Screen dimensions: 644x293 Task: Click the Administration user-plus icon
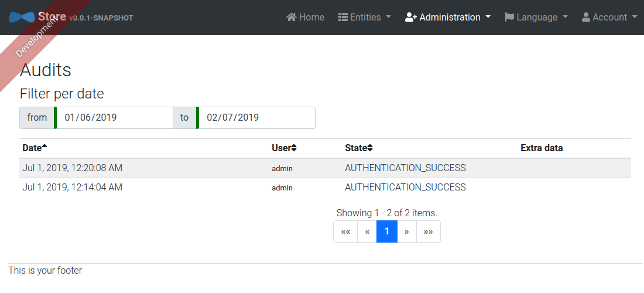click(x=411, y=17)
